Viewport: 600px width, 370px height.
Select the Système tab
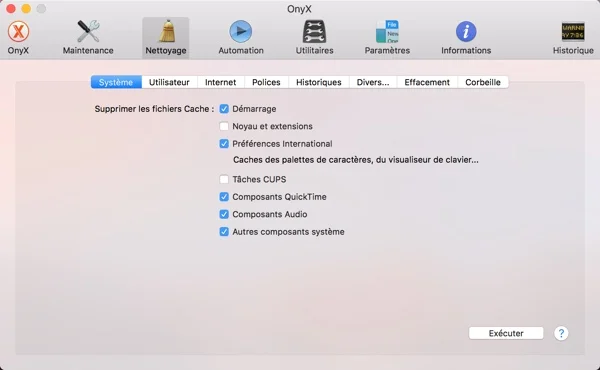click(116, 82)
